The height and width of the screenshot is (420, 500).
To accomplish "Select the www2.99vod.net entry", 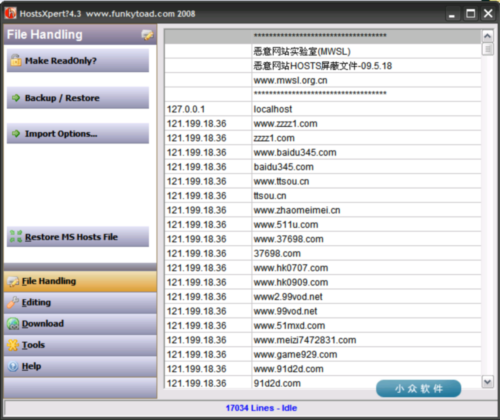I will click(366, 297).
